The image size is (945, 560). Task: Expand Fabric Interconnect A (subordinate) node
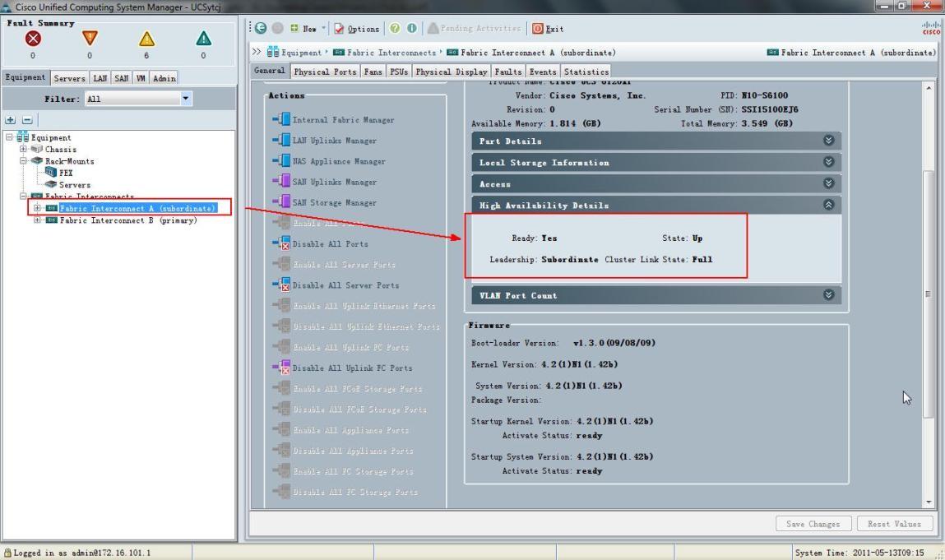coord(37,208)
